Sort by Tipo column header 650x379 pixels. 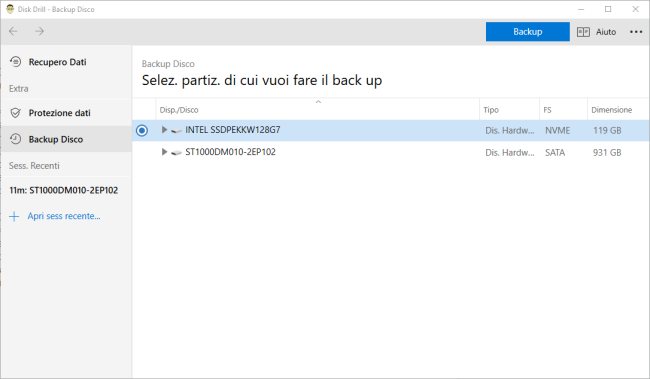point(491,110)
